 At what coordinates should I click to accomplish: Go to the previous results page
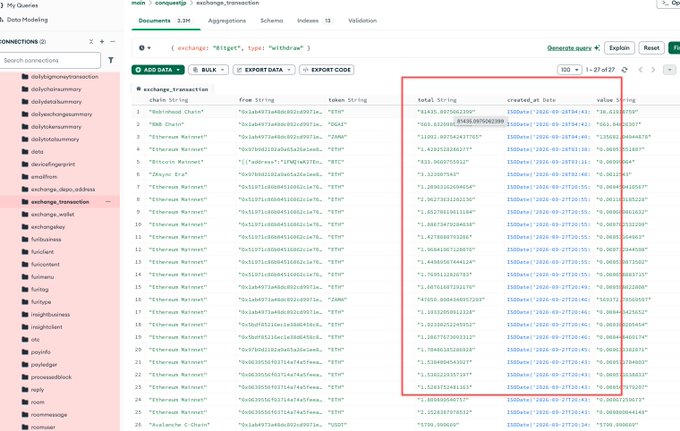[640, 70]
